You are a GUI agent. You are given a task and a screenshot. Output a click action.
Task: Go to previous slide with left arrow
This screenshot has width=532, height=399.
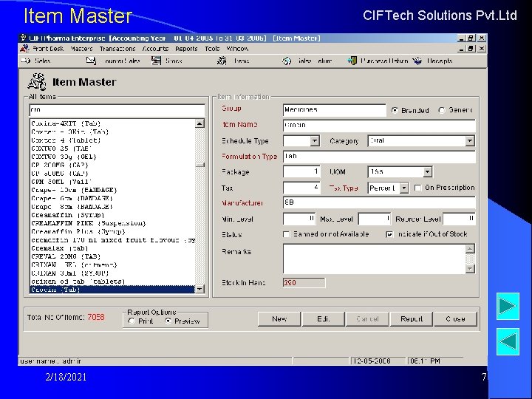(x=508, y=341)
